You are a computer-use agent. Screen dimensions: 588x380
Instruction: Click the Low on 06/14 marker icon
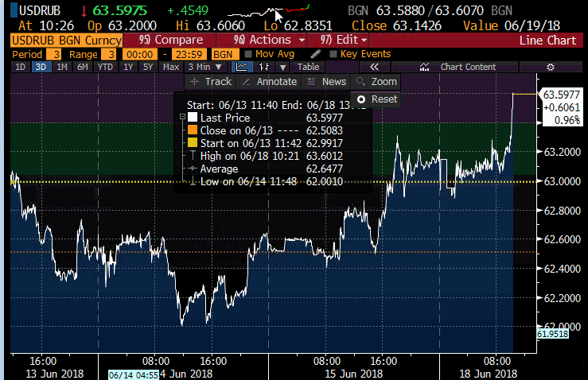(x=193, y=182)
